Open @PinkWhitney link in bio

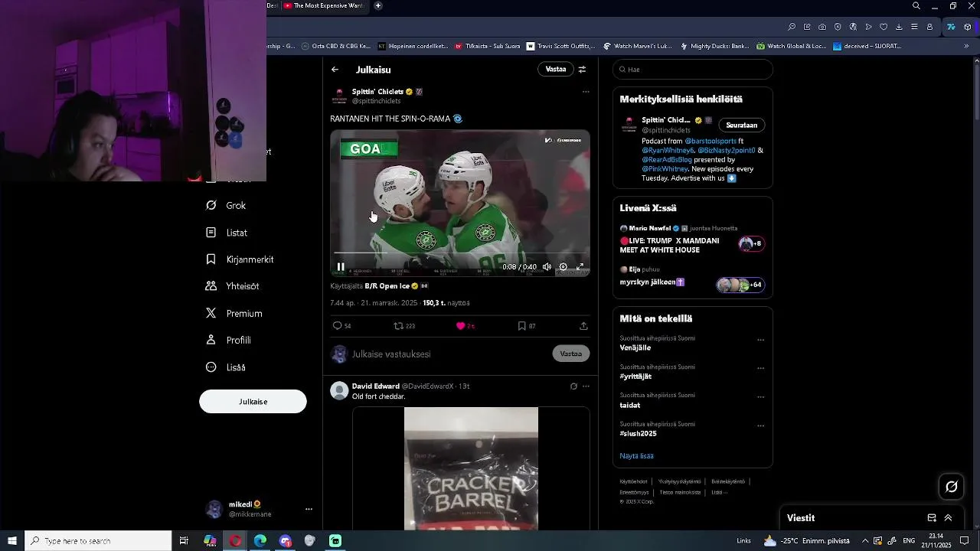(x=665, y=169)
